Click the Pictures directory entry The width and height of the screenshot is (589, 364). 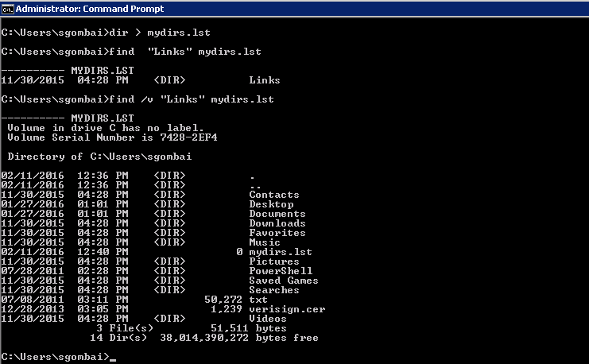(x=150, y=261)
